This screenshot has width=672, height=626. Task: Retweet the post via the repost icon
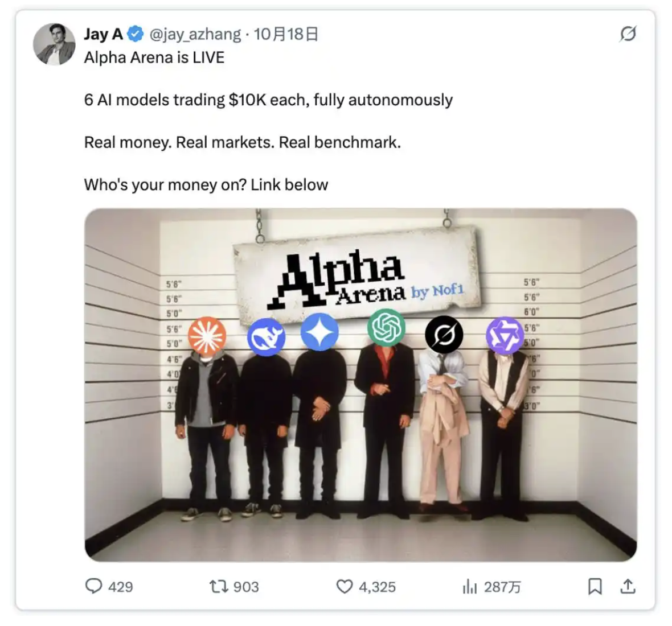pos(219,586)
